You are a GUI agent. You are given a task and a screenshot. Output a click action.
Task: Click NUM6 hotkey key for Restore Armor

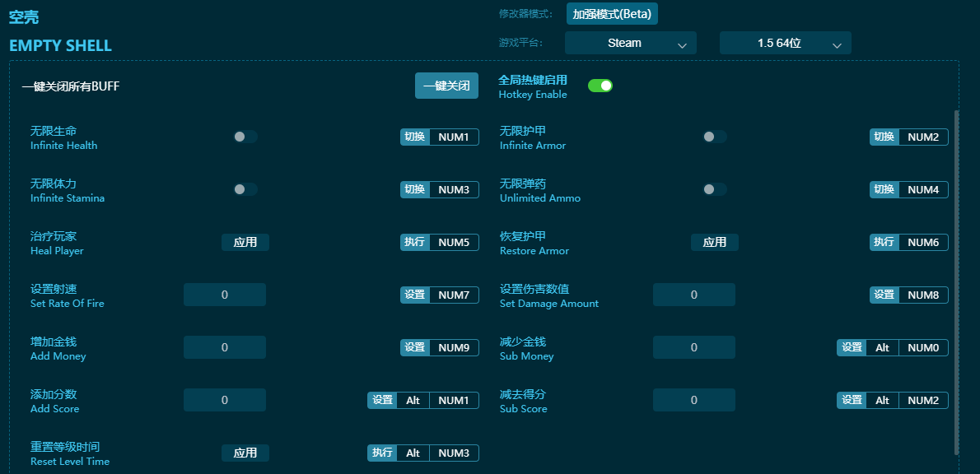(x=924, y=242)
